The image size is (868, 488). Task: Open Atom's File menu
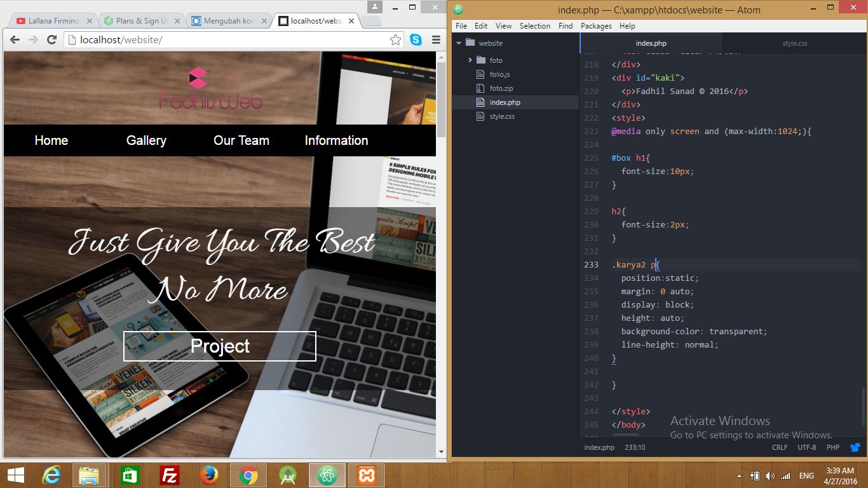coord(461,26)
